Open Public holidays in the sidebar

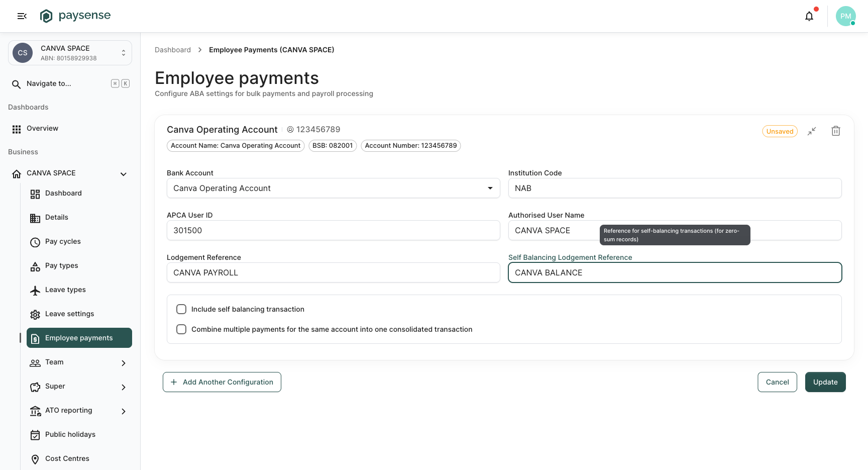pos(79,434)
